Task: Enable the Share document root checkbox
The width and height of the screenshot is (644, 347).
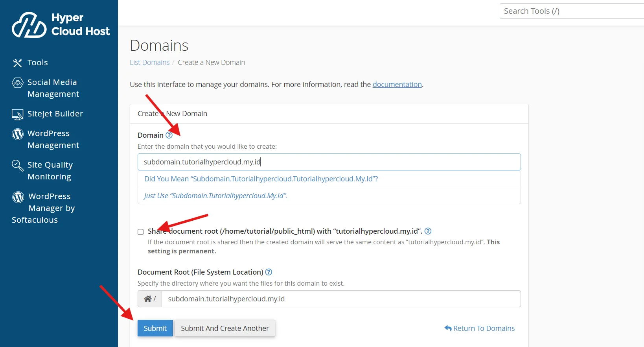Action: pyautogui.click(x=141, y=232)
